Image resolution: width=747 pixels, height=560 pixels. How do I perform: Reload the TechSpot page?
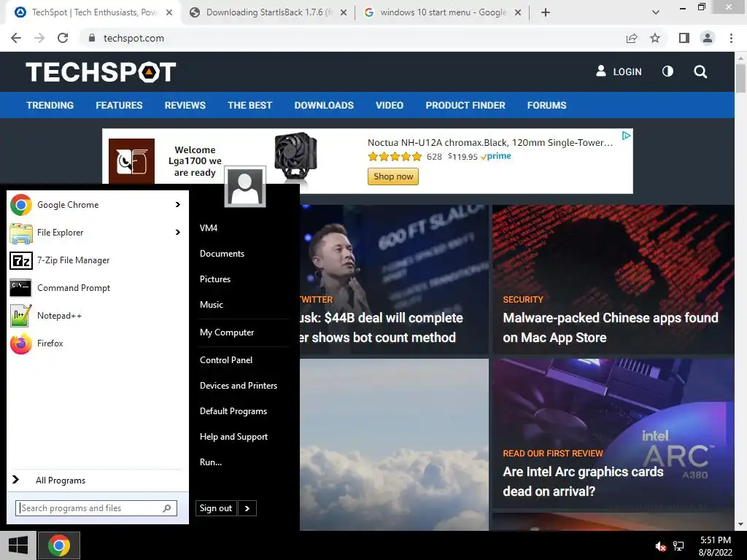tap(63, 38)
